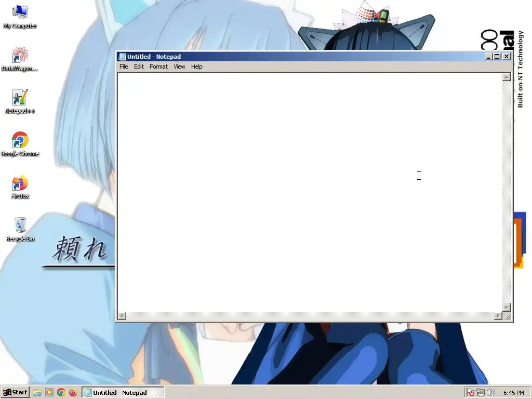Open the View menu in Notepad
Image resolution: width=532 pixels, height=399 pixels.
179,66
